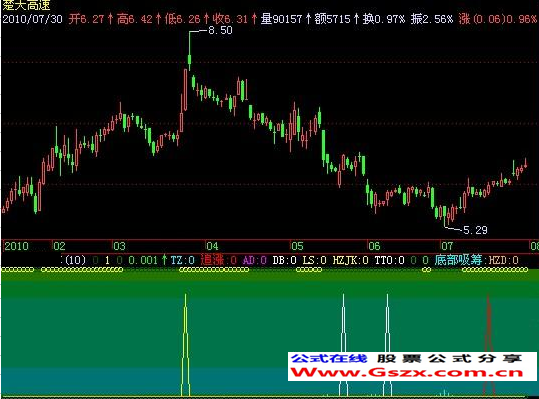Click the yellow signal spike in indicator panel
The image size is (539, 399).
(186, 345)
